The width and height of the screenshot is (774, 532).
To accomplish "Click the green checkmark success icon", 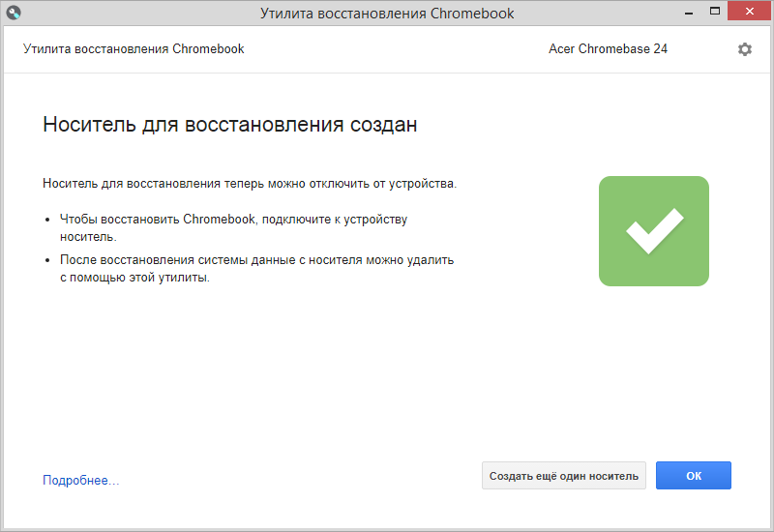I will pyautogui.click(x=654, y=231).
